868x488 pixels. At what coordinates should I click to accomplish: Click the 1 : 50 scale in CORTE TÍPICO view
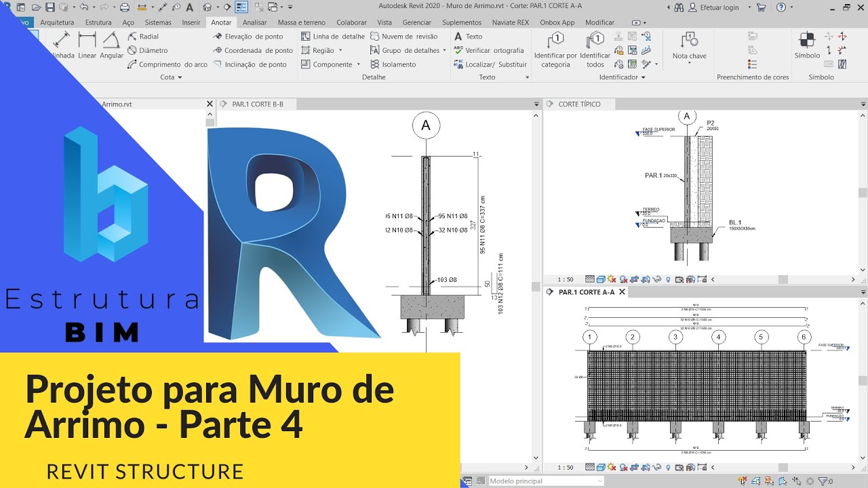pos(566,279)
